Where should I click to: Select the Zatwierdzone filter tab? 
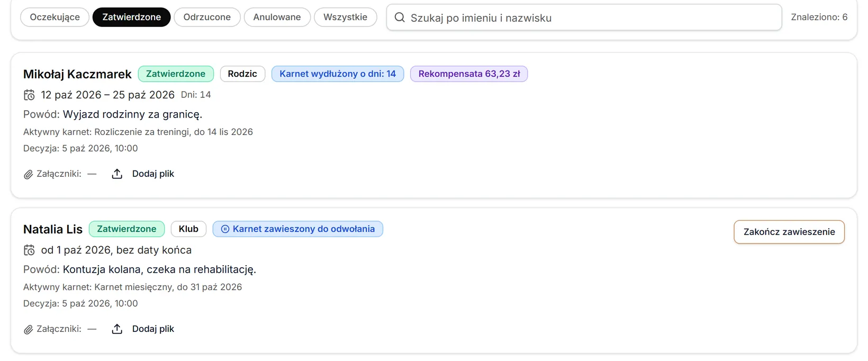[x=132, y=17]
